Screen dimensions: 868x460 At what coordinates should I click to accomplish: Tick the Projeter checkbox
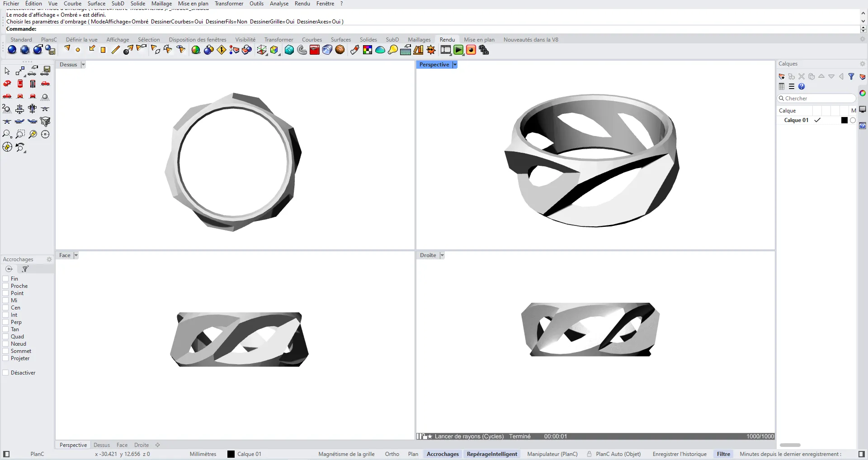pyautogui.click(x=6, y=358)
